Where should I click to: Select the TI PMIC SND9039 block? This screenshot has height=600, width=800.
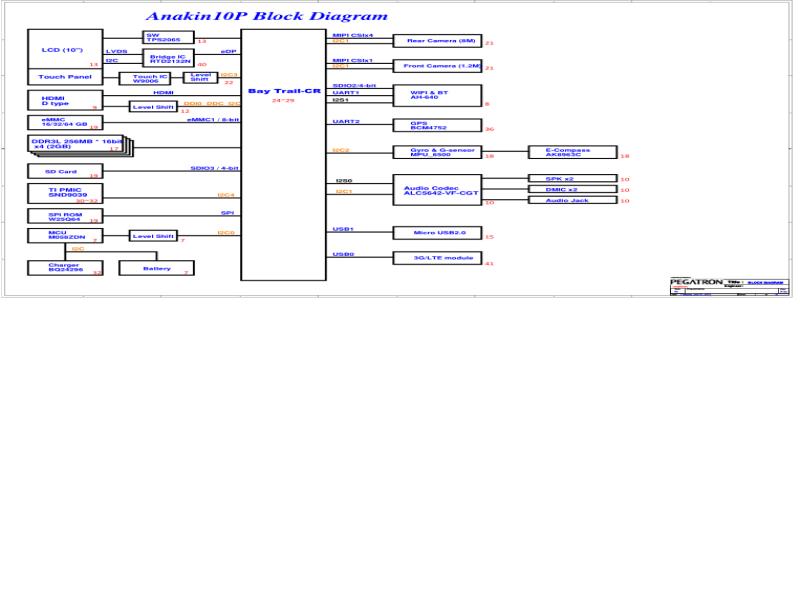tap(65, 193)
